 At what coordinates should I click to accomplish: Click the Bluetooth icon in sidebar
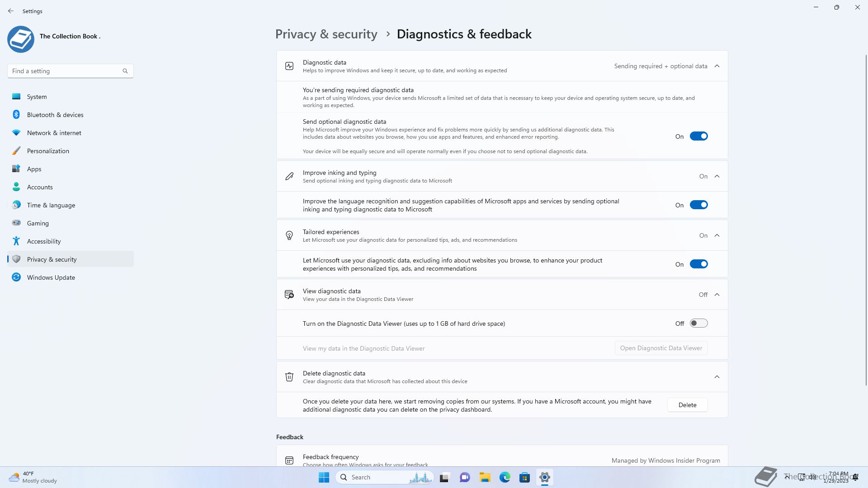tap(16, 115)
